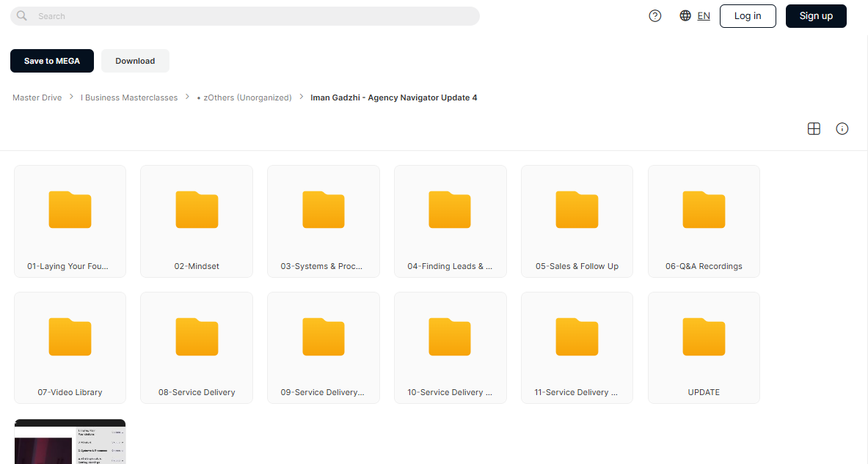This screenshot has width=868, height=464.
Task: Open the 05-Sales & Follow Up folder icon
Action: pos(577,210)
